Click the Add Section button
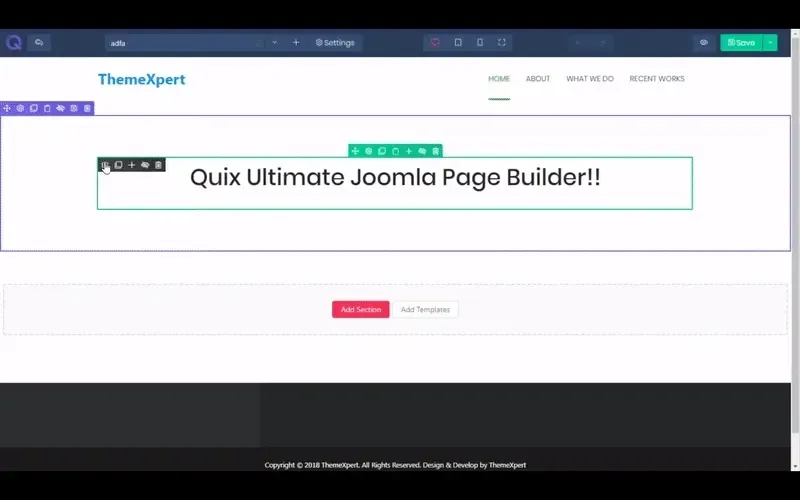The height and width of the screenshot is (500, 800). tap(361, 309)
